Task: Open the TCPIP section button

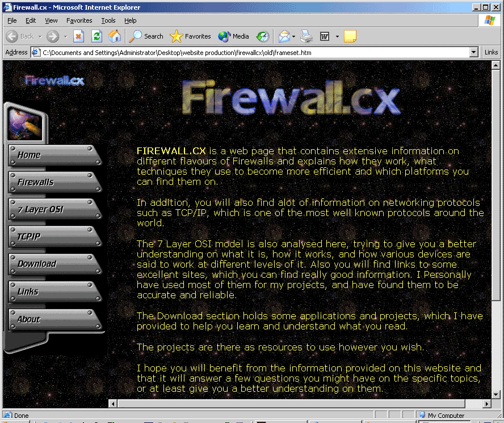Action: tap(54, 237)
